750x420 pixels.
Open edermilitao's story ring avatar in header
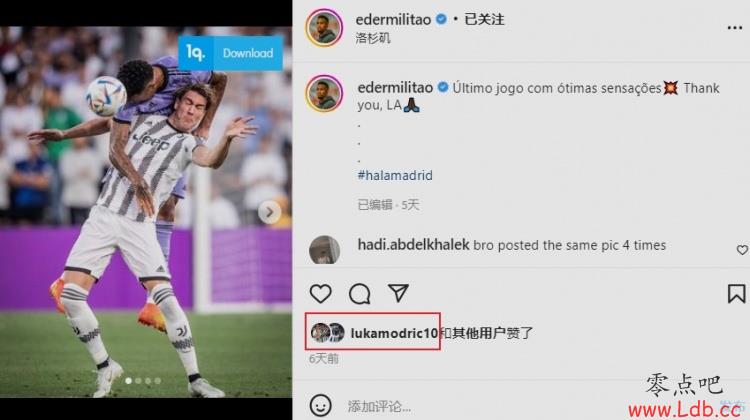[x=324, y=28]
